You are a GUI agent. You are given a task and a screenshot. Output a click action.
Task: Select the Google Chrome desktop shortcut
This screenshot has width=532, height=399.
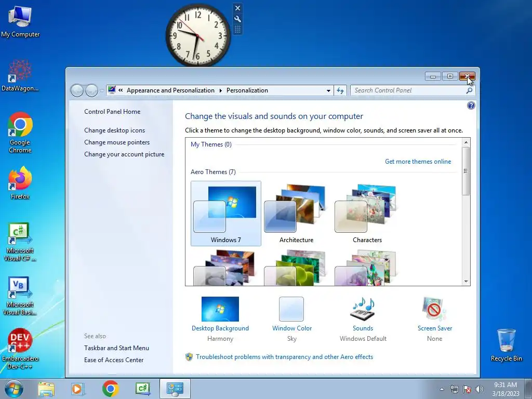click(20, 132)
